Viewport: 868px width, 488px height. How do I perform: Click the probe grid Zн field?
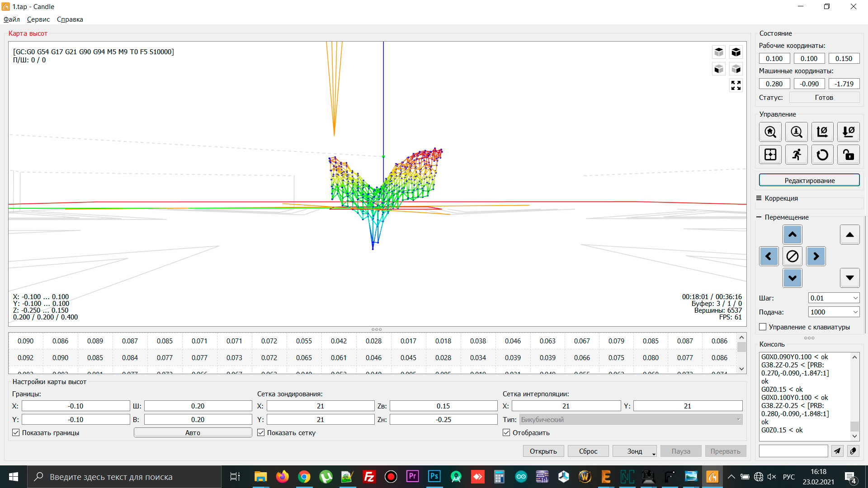[x=443, y=420]
